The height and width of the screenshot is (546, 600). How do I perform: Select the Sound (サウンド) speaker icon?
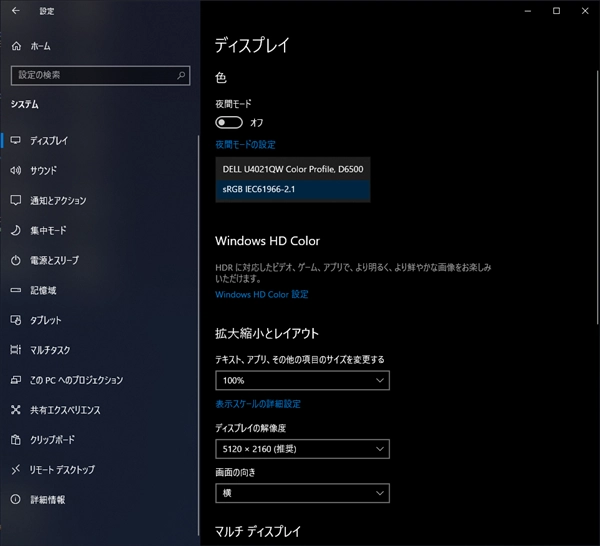click(16, 170)
